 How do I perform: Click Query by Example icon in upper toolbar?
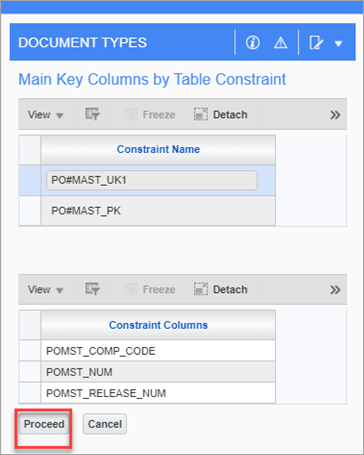coord(92,114)
